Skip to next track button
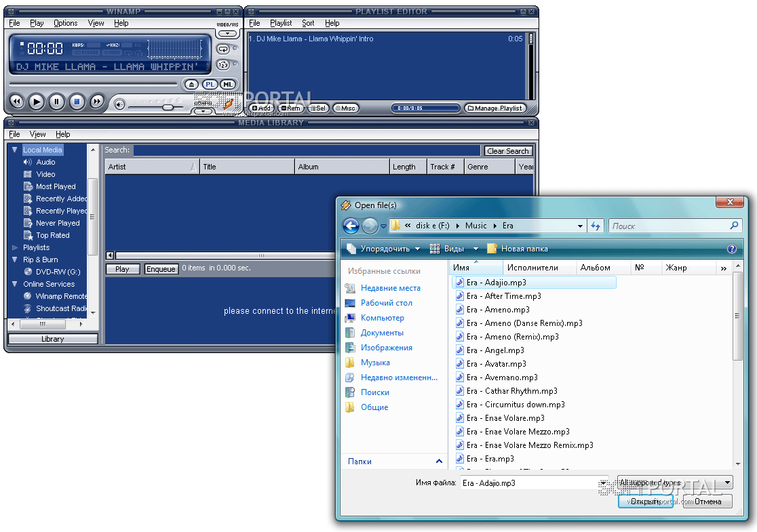Image resolution: width=757 pixels, height=532 pixels. 97,102
